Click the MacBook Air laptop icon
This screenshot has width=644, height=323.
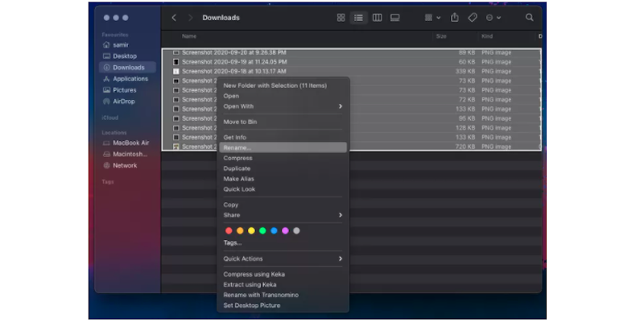pyautogui.click(x=106, y=143)
